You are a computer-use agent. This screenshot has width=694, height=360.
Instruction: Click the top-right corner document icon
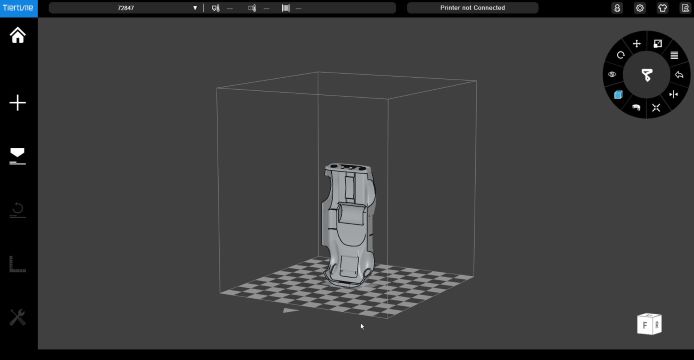click(x=685, y=8)
